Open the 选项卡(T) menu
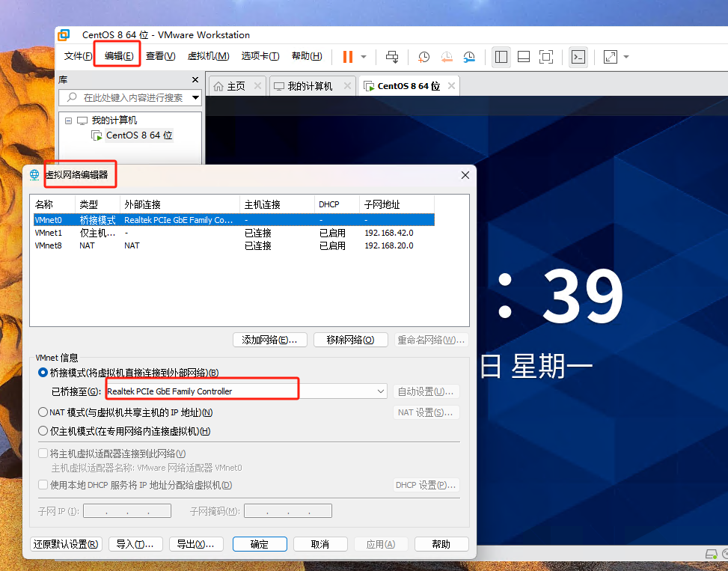Screen dimensions: 728x571 260,56
